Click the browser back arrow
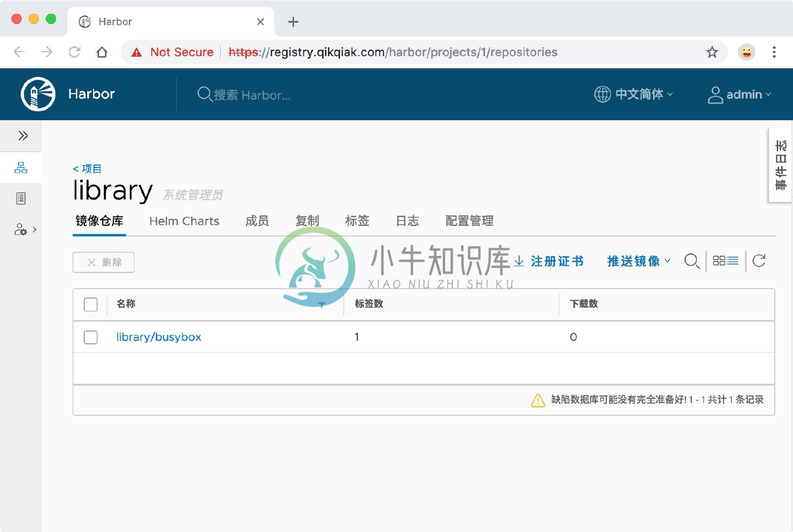This screenshot has width=793, height=532. point(19,52)
